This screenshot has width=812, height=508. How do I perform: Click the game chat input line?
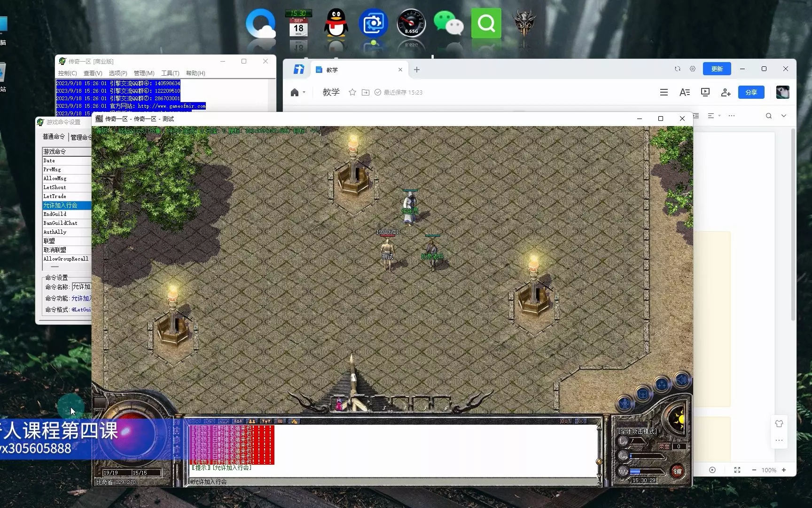(x=393, y=482)
